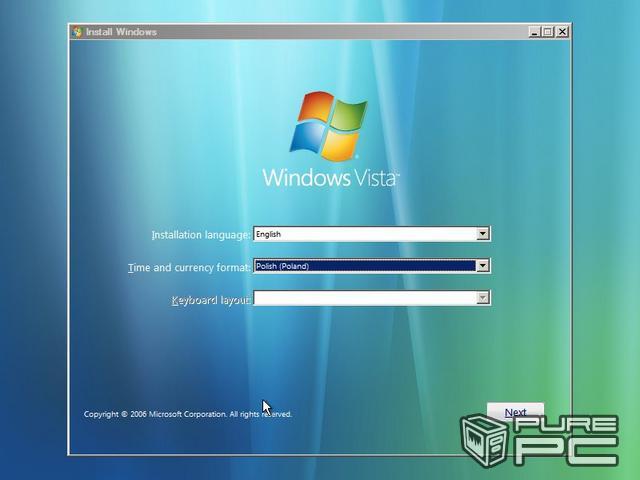Maximize the Install Windows window
Screen dimensions: 640x480
(x=548, y=32)
